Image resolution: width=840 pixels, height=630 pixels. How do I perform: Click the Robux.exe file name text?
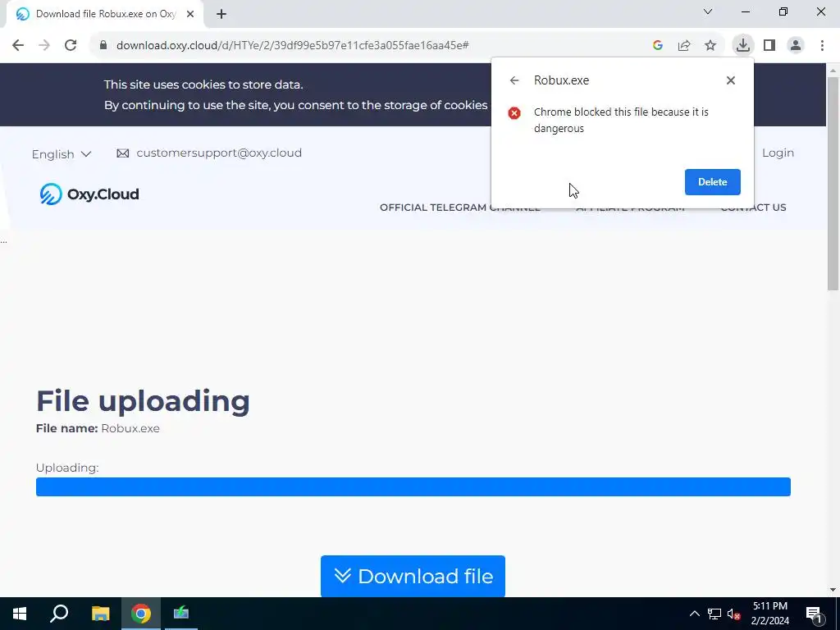point(130,428)
